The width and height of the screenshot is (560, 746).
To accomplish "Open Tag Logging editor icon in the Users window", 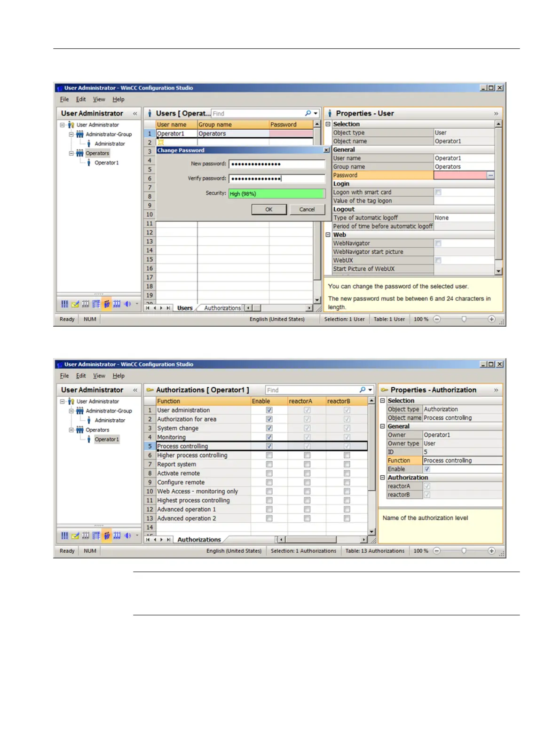I will coord(86,304).
